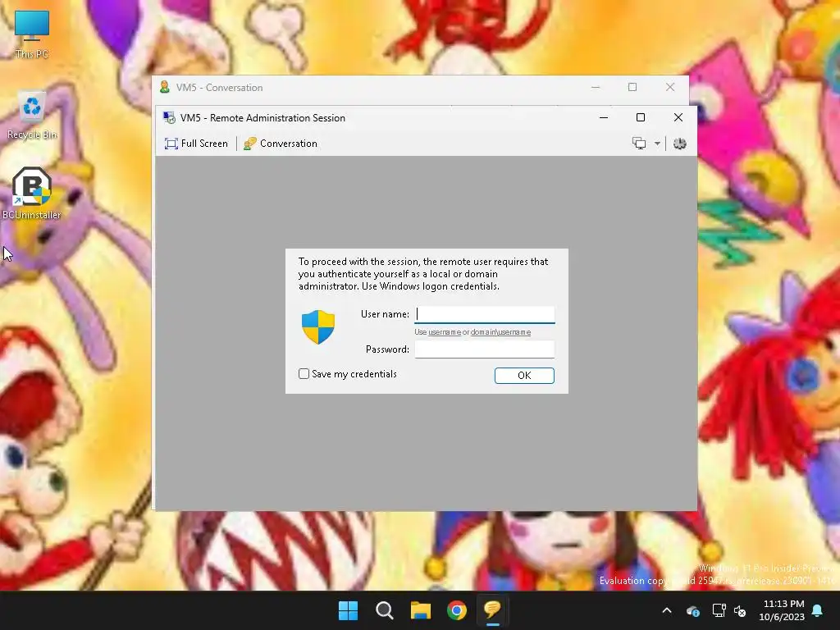Open File Explorer from the taskbar
The image size is (840, 630).
421,610
